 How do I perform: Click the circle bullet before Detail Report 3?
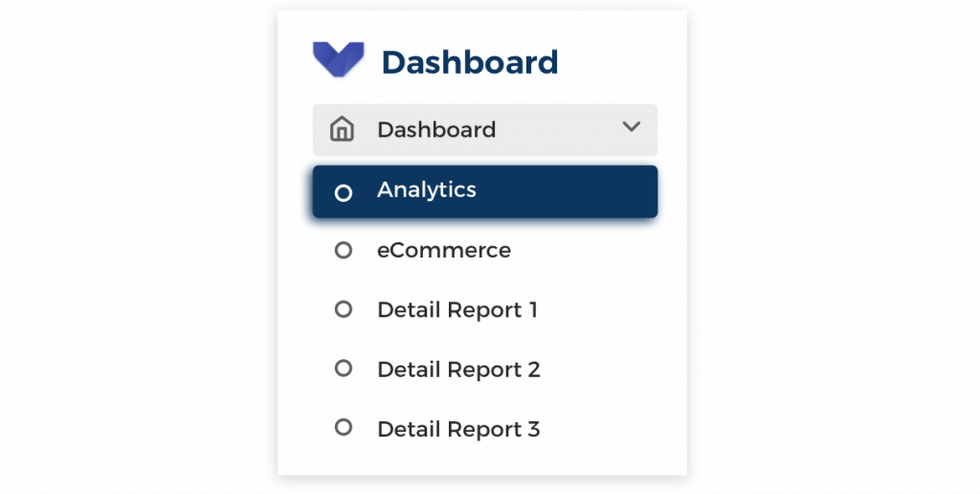click(344, 427)
